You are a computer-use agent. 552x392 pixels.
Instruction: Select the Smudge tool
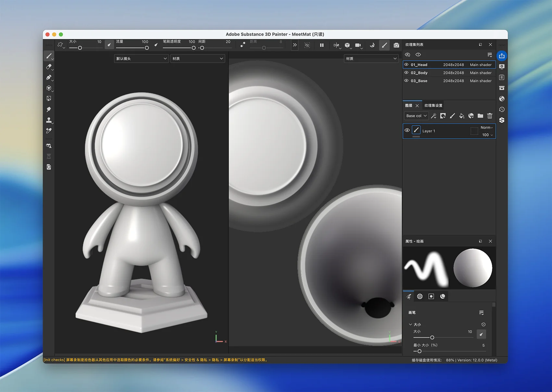[x=49, y=109]
